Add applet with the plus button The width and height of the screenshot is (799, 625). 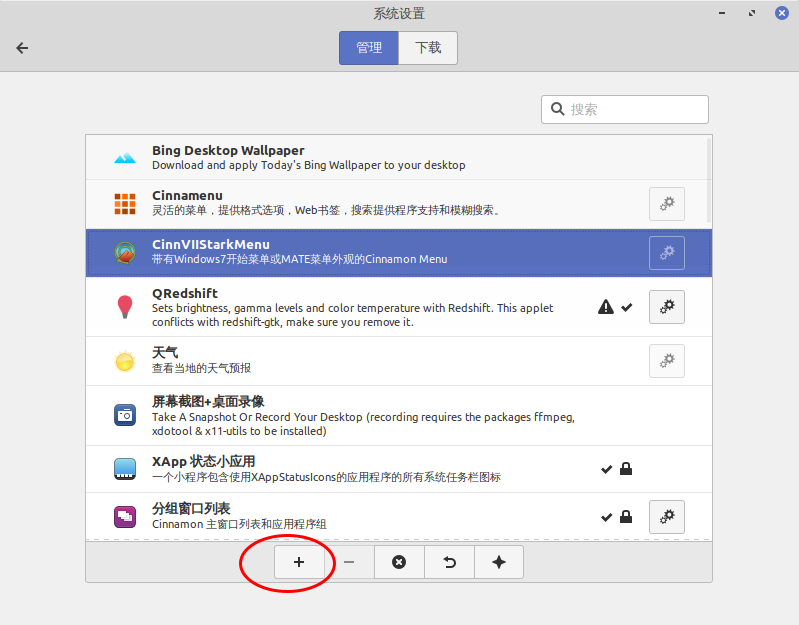point(299,562)
